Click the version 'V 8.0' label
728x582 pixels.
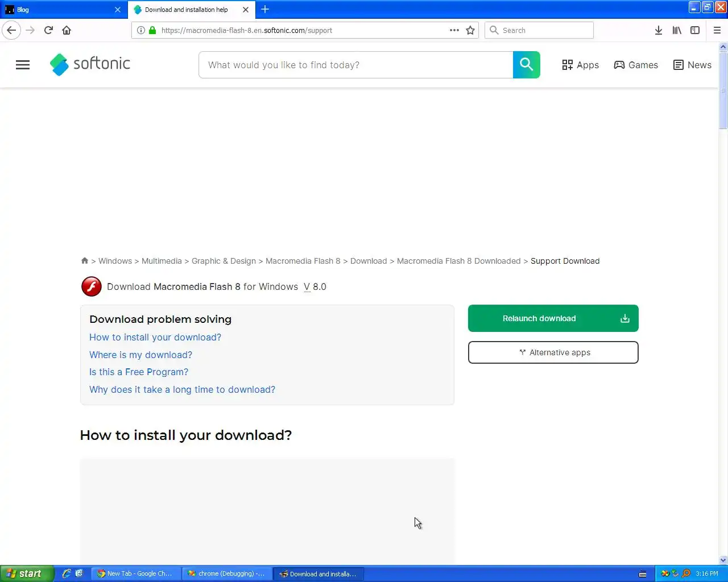coord(315,286)
